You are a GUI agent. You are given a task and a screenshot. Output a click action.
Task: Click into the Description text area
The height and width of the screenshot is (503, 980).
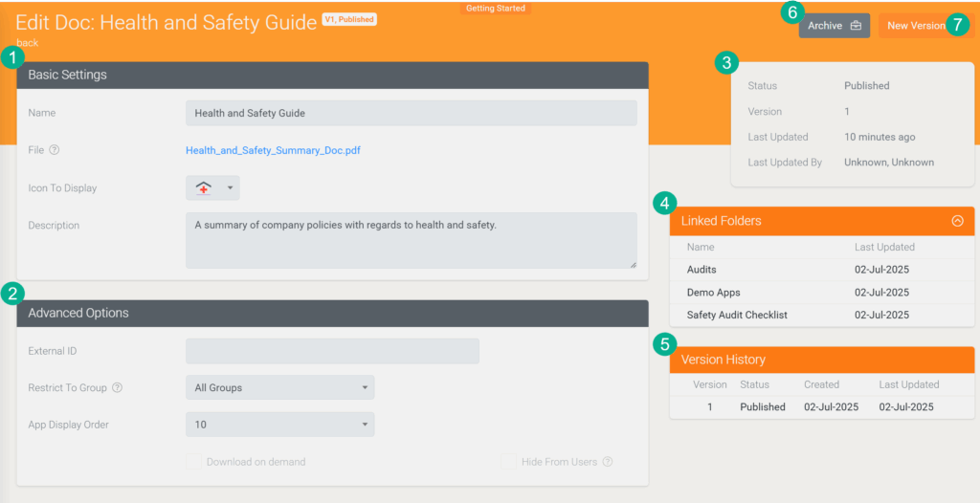pos(412,241)
